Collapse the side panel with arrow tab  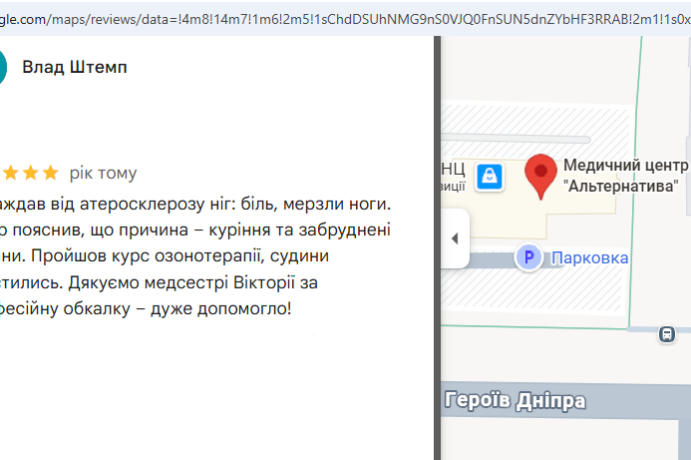click(455, 238)
